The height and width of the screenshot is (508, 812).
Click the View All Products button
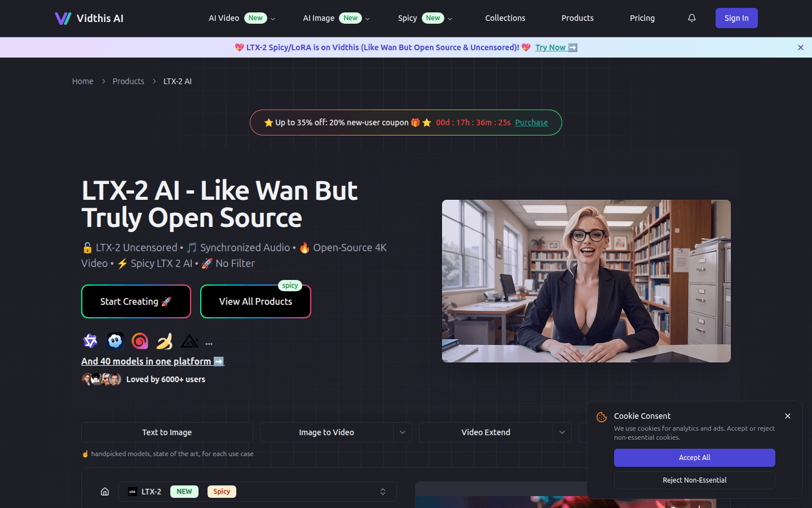pos(255,301)
